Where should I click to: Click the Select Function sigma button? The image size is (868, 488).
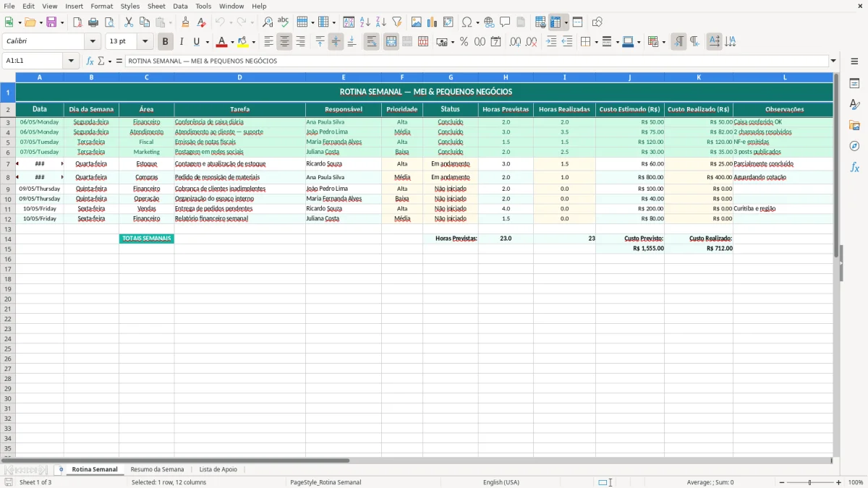point(101,61)
